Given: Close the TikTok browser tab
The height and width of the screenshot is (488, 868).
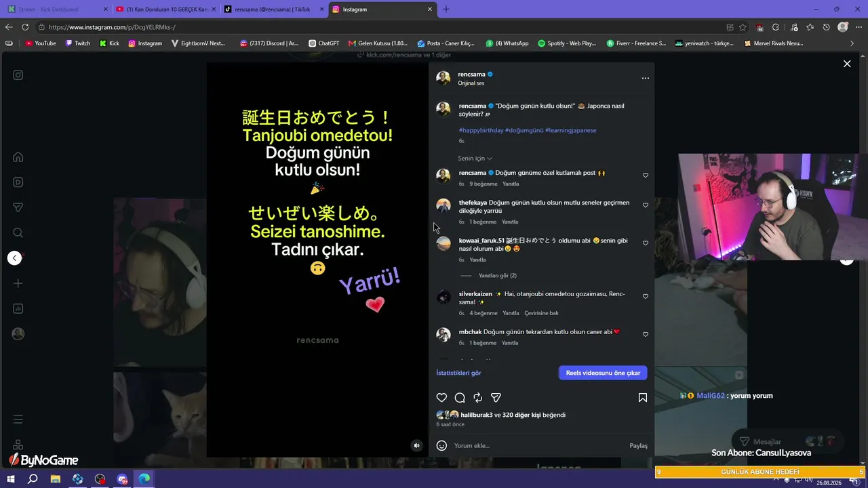Looking at the screenshot, I should (x=321, y=9).
